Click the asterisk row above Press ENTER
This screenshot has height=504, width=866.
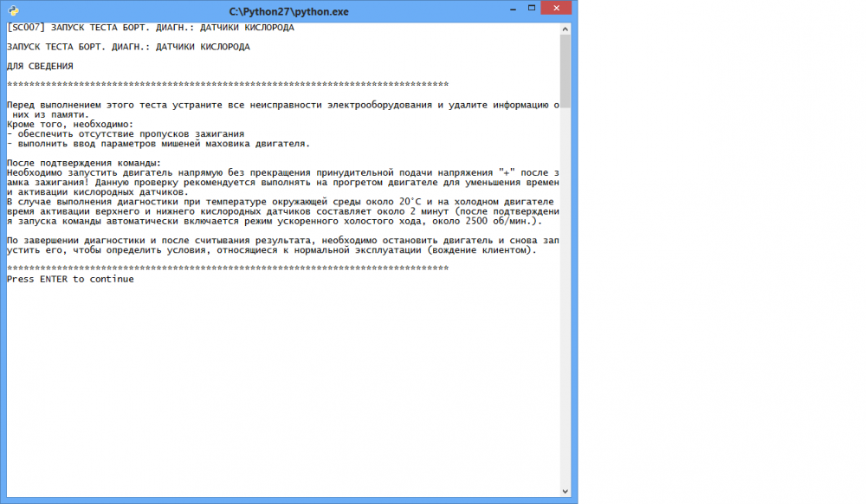pos(228,268)
